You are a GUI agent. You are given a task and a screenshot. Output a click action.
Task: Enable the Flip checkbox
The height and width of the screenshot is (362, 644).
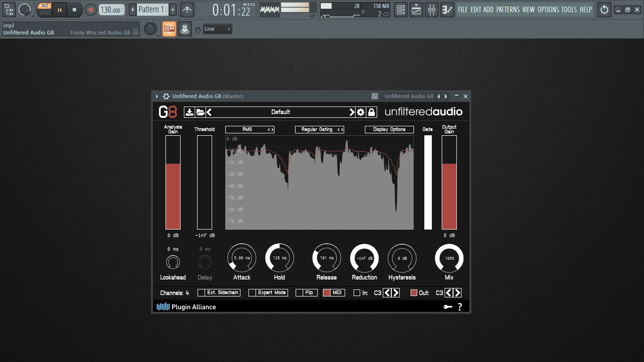click(x=299, y=293)
